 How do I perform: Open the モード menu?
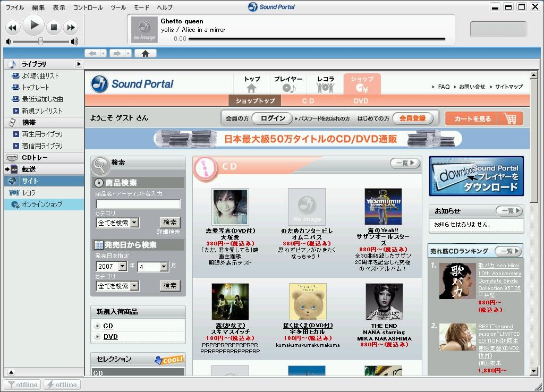pos(141,7)
